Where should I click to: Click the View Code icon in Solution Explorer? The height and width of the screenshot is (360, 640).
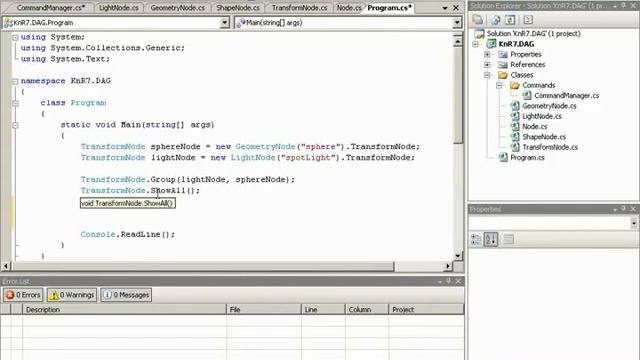[x=528, y=20]
